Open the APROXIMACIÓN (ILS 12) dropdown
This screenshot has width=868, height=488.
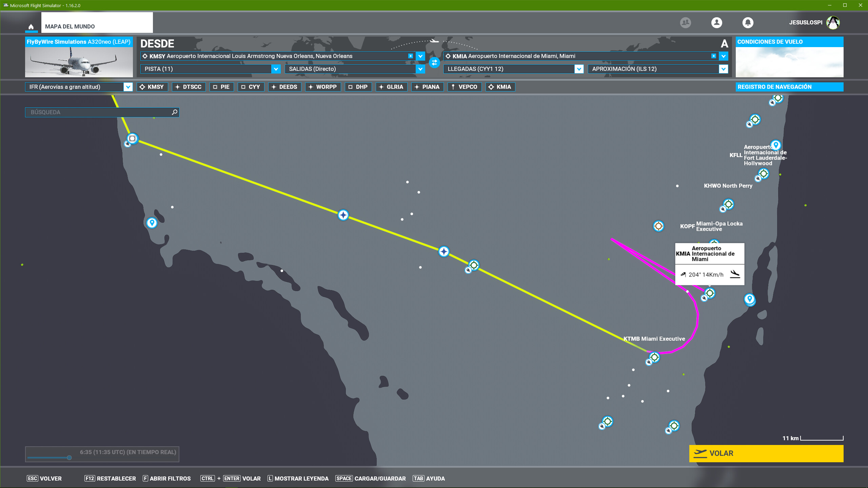click(723, 69)
